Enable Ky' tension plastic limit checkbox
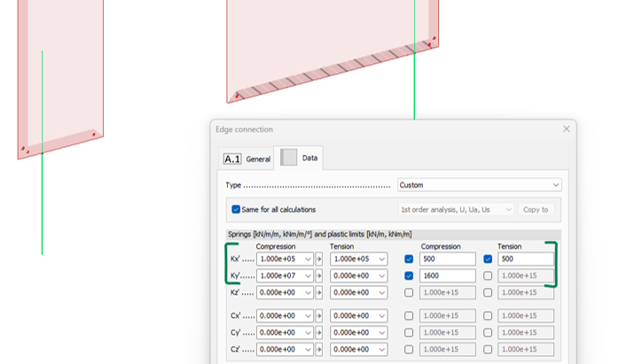 click(488, 275)
